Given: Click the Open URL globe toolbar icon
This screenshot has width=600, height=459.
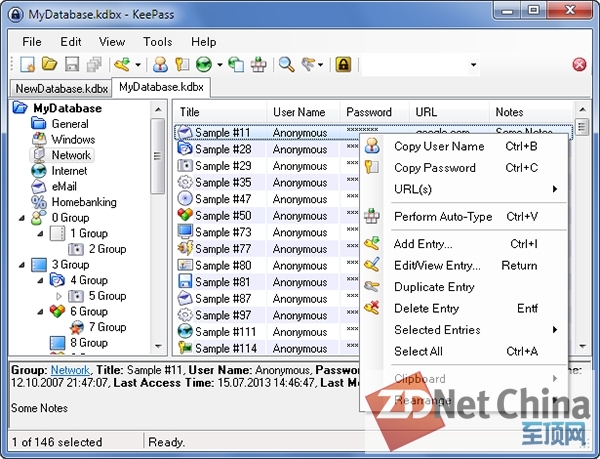Looking at the screenshot, I should coord(204,64).
